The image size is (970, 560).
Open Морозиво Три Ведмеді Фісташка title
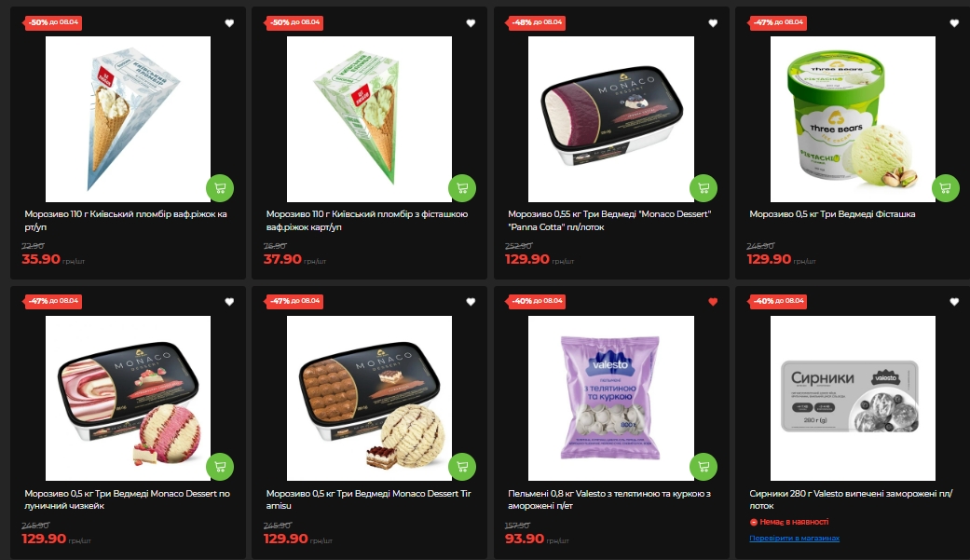pyautogui.click(x=832, y=214)
